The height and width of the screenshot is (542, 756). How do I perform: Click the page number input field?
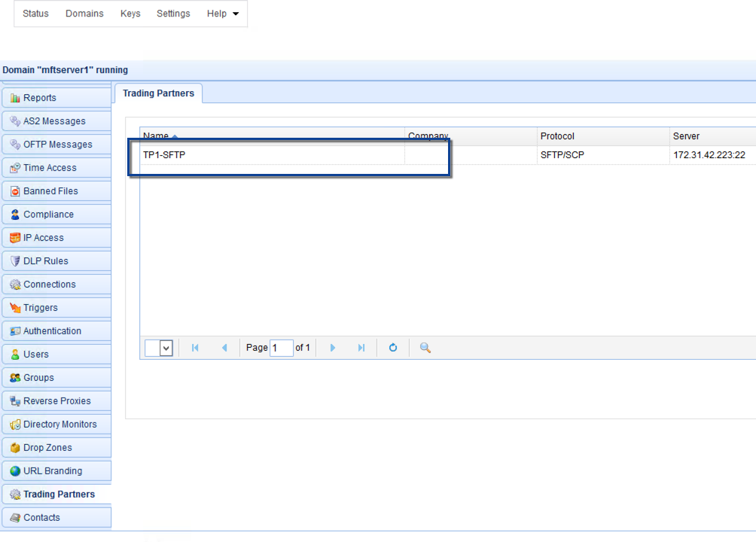pyautogui.click(x=281, y=348)
